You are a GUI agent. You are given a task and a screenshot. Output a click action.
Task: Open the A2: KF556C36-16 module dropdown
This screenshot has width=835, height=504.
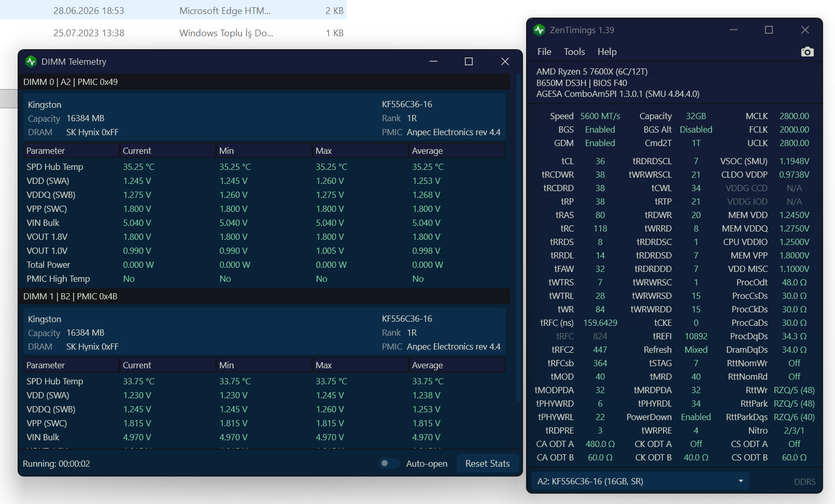pyautogui.click(x=640, y=481)
